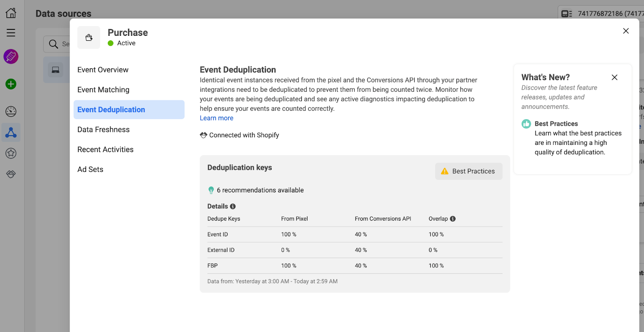Image resolution: width=644 pixels, height=332 pixels.
Task: Click the Active status indicator
Action: click(122, 43)
